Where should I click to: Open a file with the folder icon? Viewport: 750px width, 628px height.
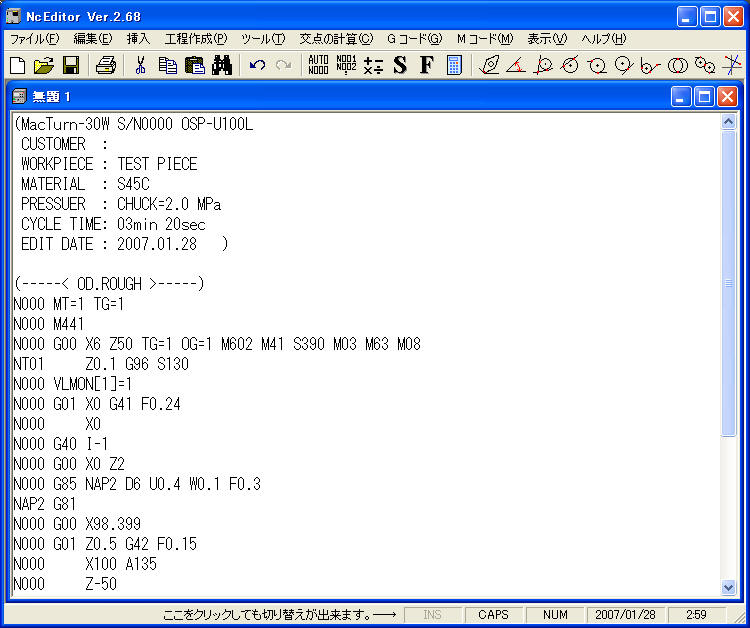[44, 65]
